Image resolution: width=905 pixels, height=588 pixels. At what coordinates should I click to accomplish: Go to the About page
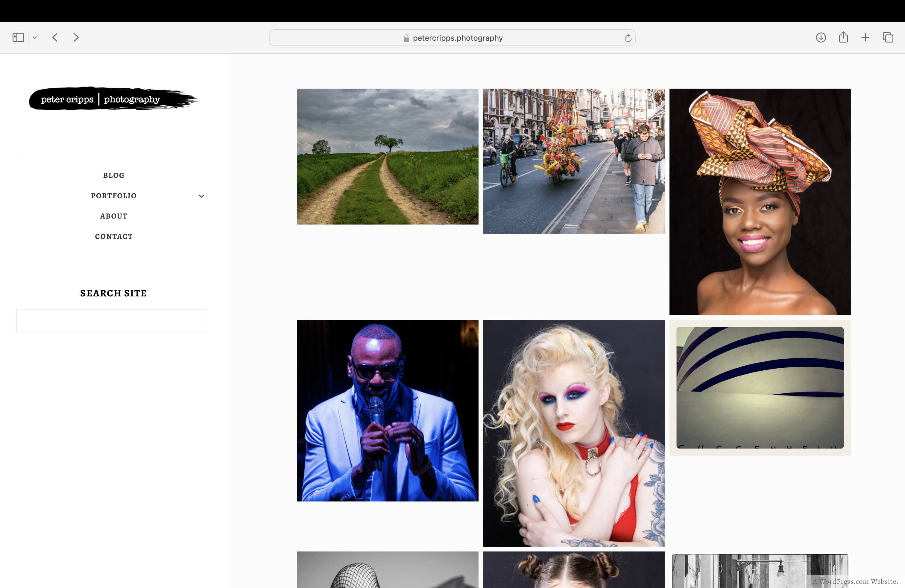pyautogui.click(x=114, y=216)
